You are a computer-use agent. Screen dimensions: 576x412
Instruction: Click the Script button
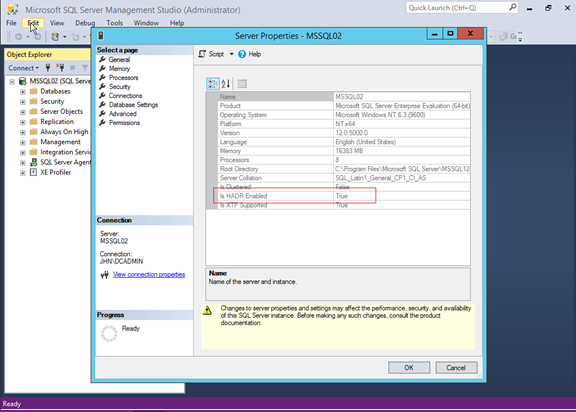coord(211,54)
